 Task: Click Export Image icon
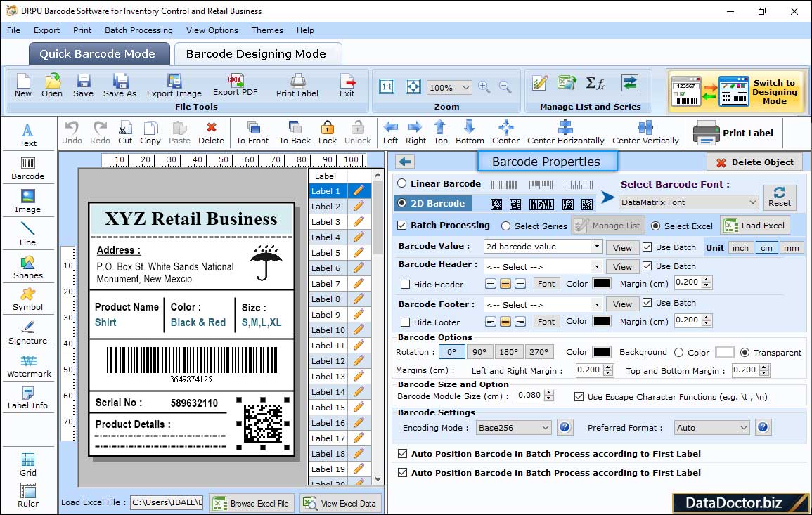[174, 86]
